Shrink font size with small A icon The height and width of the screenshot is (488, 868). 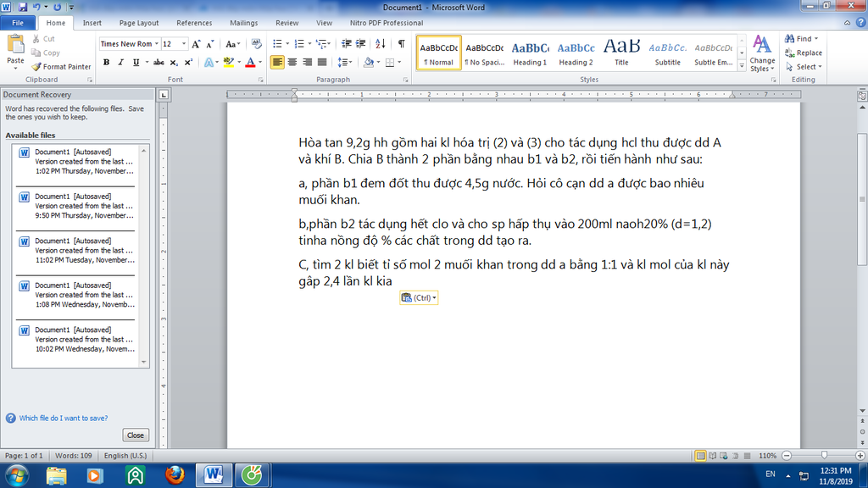[x=210, y=44]
